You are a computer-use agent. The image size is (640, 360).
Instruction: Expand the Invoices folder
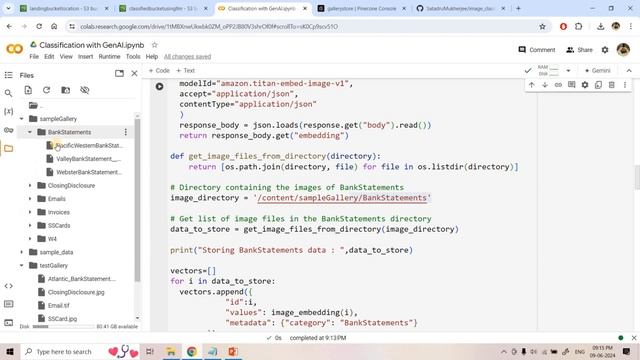click(30, 212)
